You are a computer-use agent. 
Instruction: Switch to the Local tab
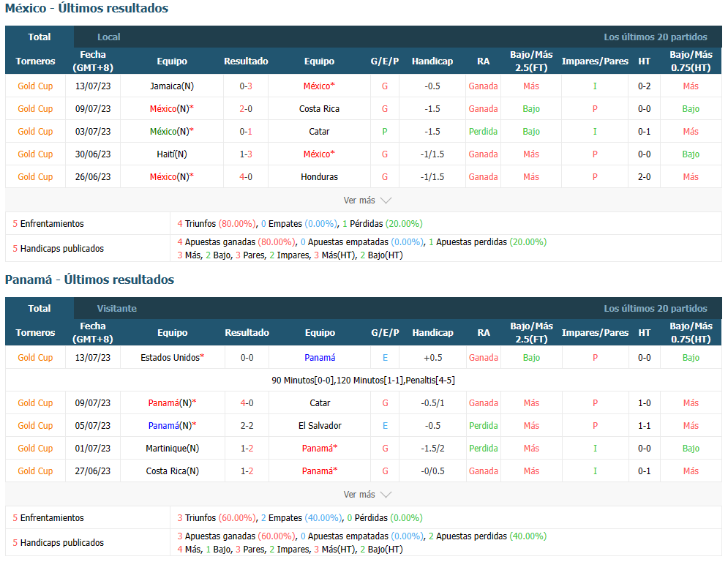pyautogui.click(x=108, y=37)
